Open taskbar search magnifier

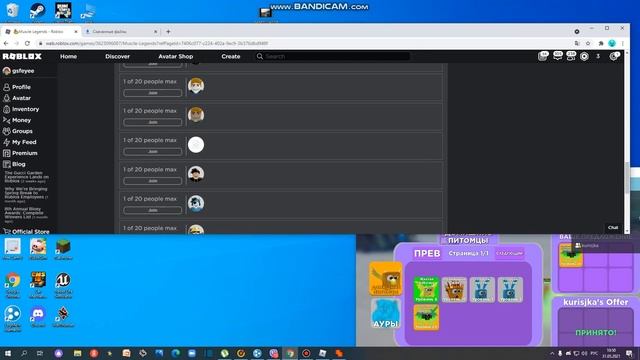point(24,353)
